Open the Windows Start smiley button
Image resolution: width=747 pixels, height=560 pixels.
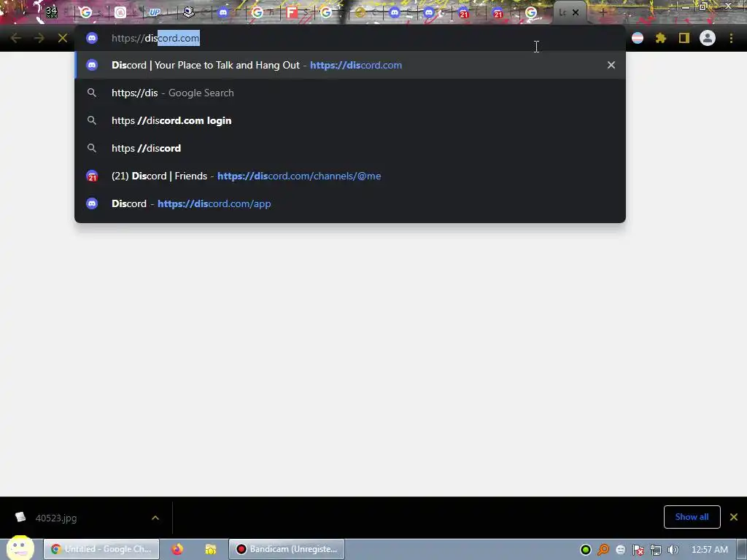(20, 548)
